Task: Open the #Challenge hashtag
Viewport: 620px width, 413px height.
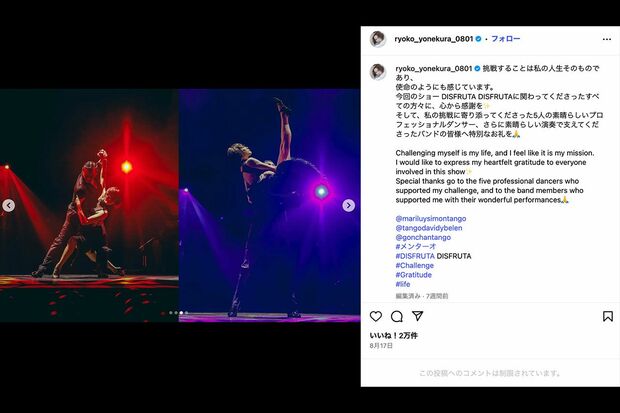Action: tap(414, 265)
